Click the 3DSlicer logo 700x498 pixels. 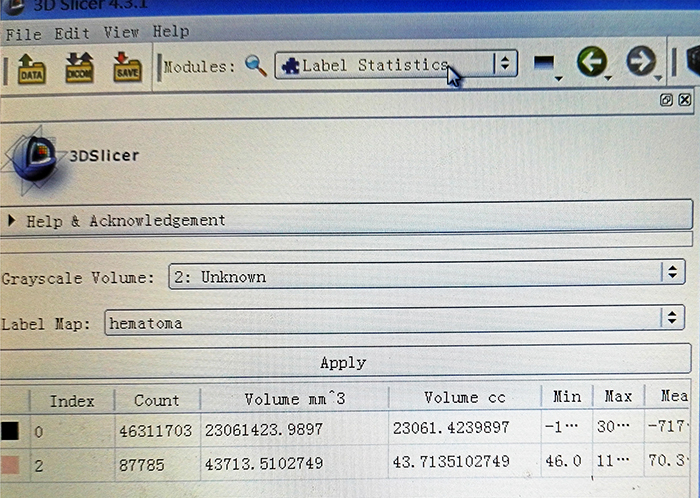click(71, 158)
